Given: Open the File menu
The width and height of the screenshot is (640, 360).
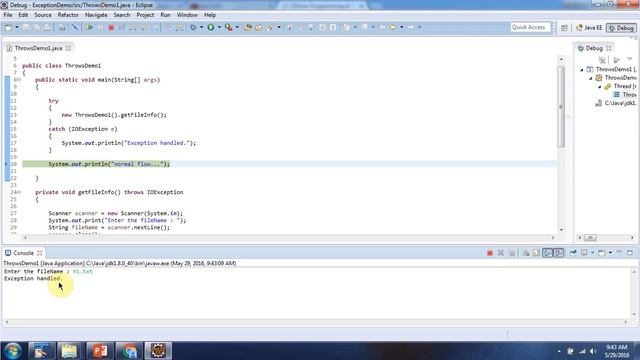Looking at the screenshot, I should (x=8, y=15).
